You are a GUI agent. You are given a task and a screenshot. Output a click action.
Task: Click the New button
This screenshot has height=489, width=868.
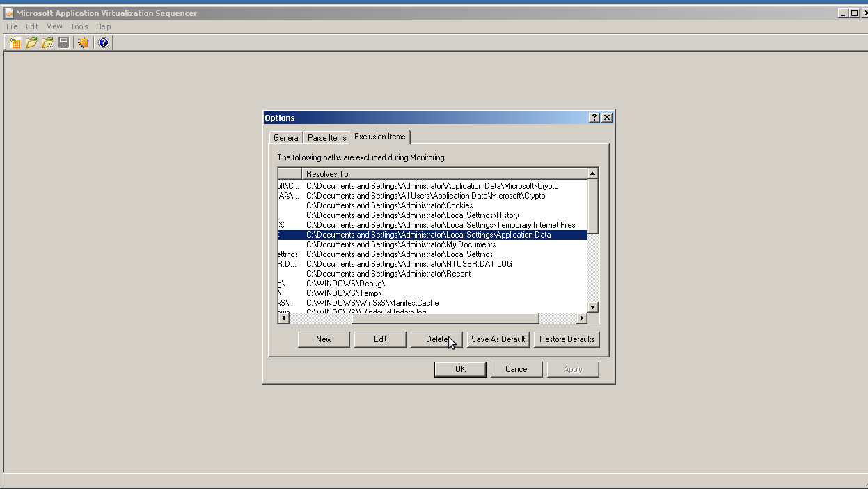tap(324, 339)
